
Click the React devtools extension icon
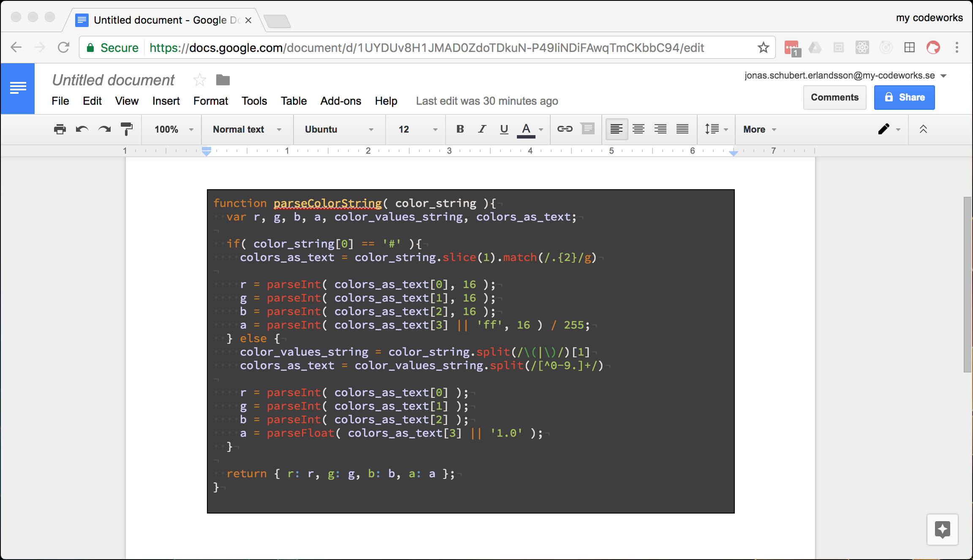coord(862,47)
